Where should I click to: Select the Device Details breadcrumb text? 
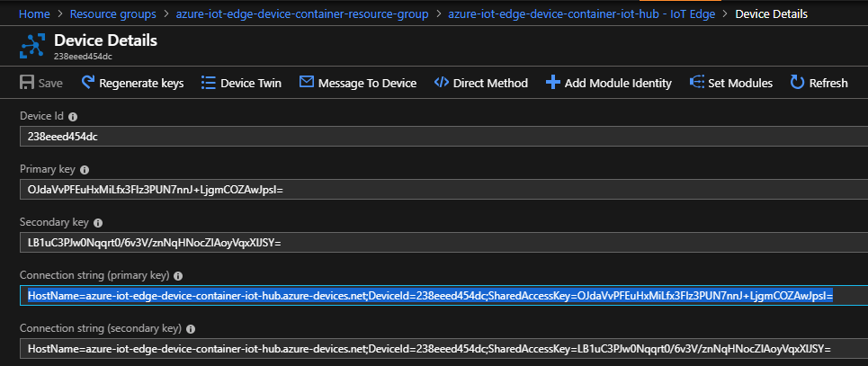pos(771,13)
